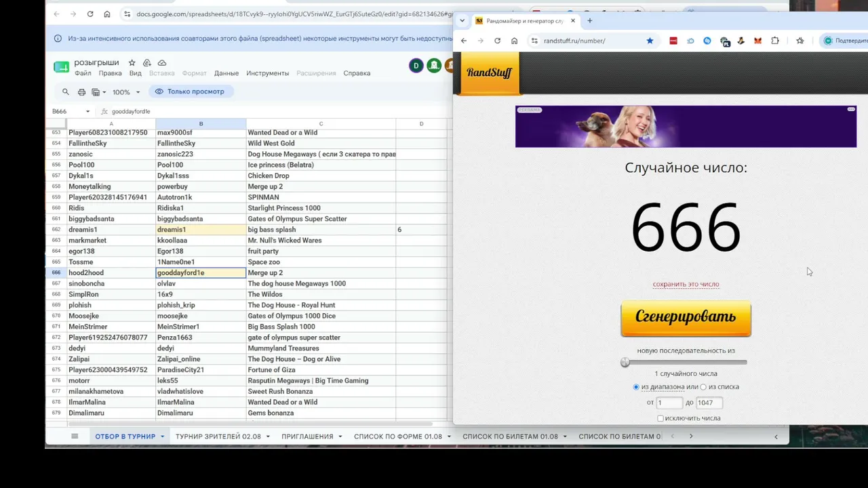This screenshot has height=488, width=868.
Task: Click the green collaborator avatar
Action: coord(433,66)
